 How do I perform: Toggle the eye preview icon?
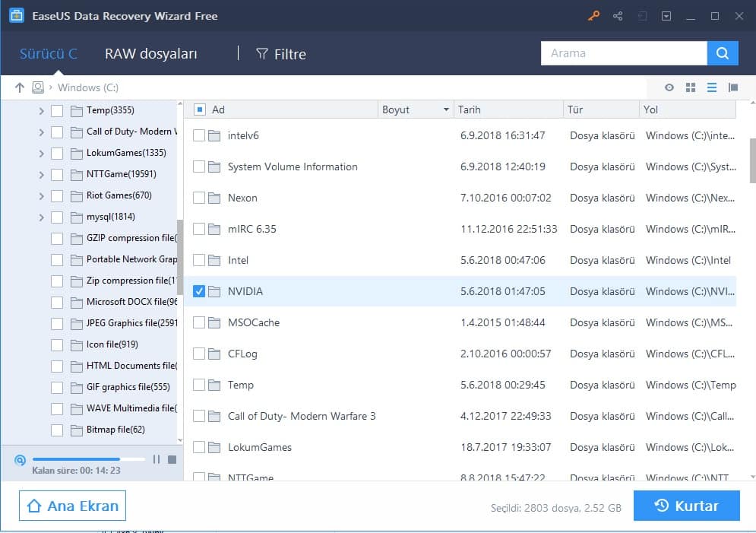tap(669, 87)
